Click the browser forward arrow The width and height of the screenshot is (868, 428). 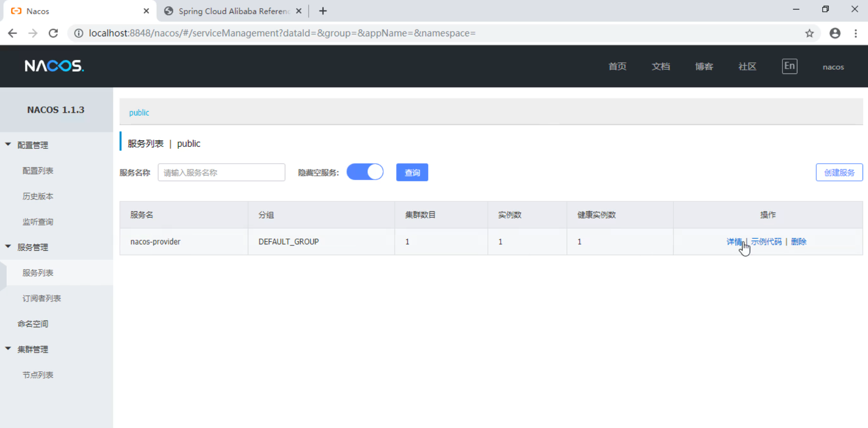(x=33, y=33)
